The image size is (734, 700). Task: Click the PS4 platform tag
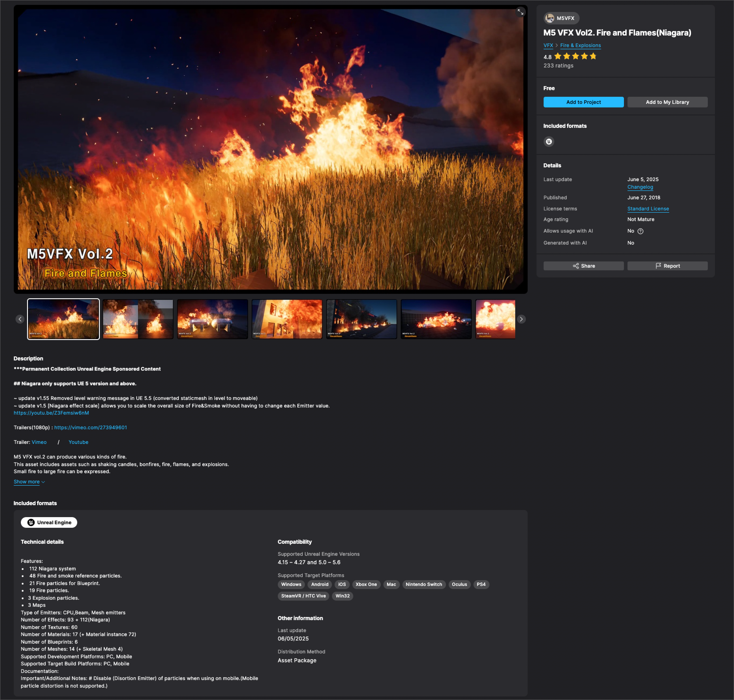coord(481,584)
